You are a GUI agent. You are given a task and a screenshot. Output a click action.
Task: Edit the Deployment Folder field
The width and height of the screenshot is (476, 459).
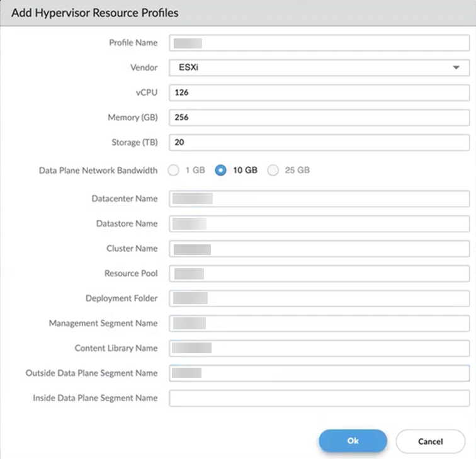(x=319, y=298)
